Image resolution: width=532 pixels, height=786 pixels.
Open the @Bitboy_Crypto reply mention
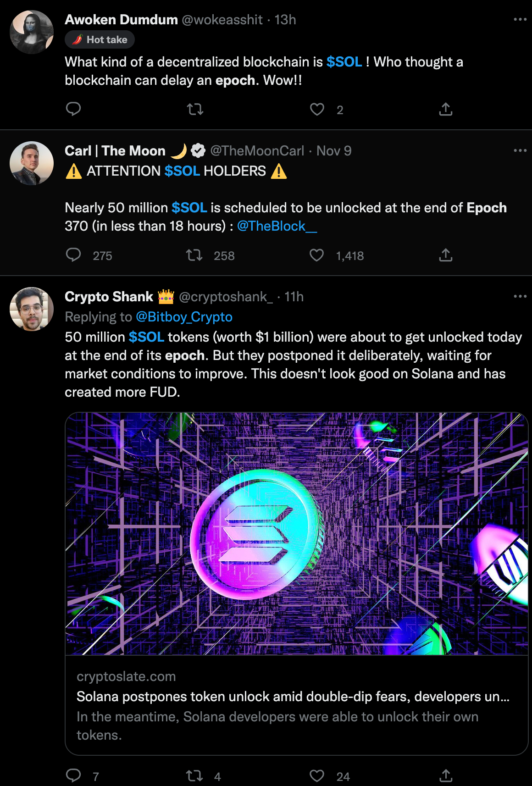pos(184,317)
